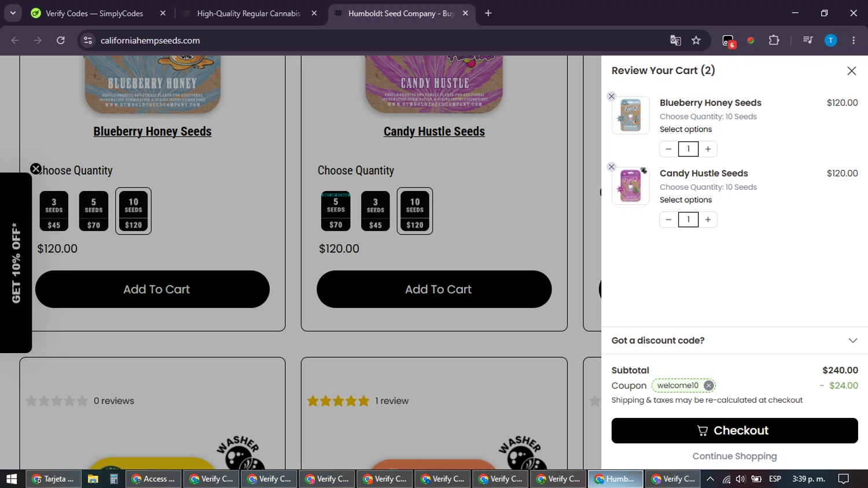The image size is (868, 488).
Task: Open the tab search dropdown arrow
Action: click(13, 13)
